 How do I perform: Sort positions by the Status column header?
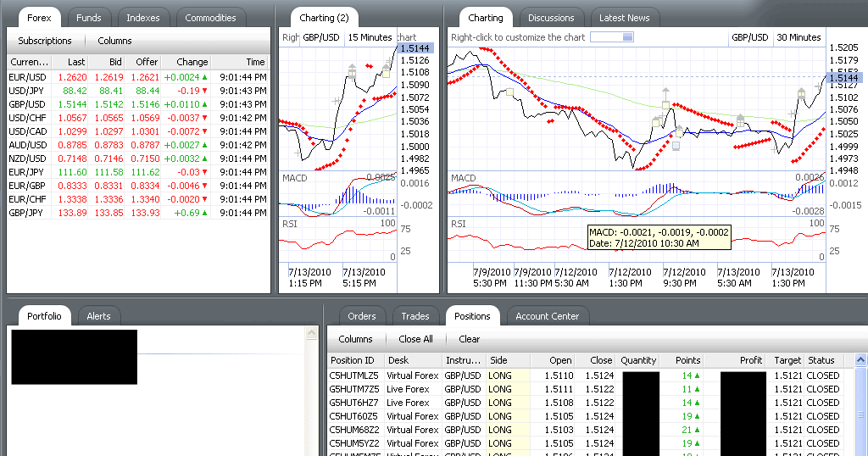click(x=824, y=360)
